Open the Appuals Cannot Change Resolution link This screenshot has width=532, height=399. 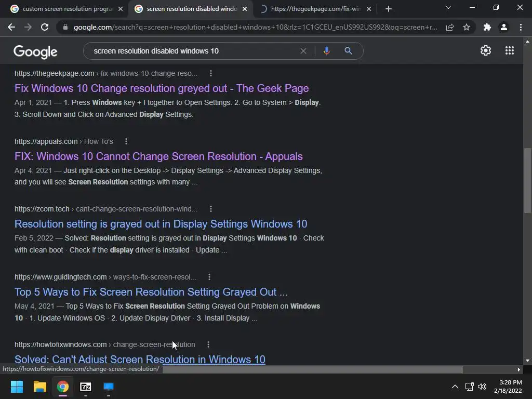point(158,156)
